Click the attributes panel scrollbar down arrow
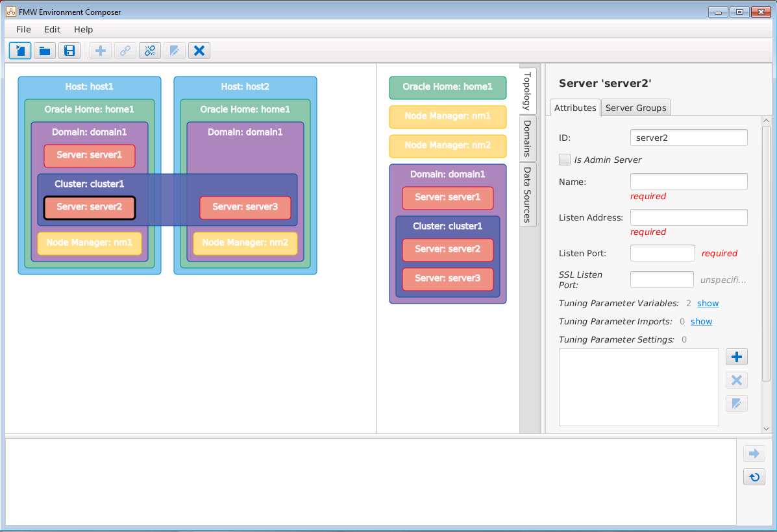Screen dimensions: 777x532 (766, 429)
